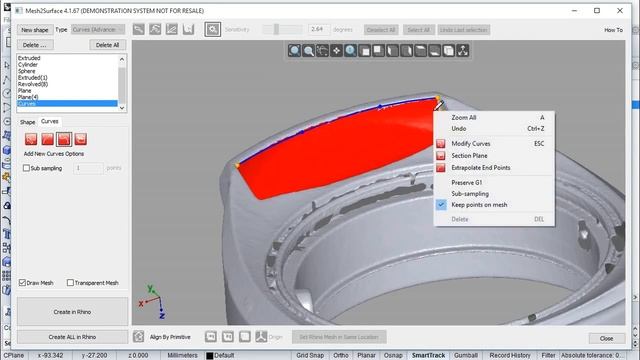
Task: Toggle Planar in status bar
Action: tap(366, 356)
